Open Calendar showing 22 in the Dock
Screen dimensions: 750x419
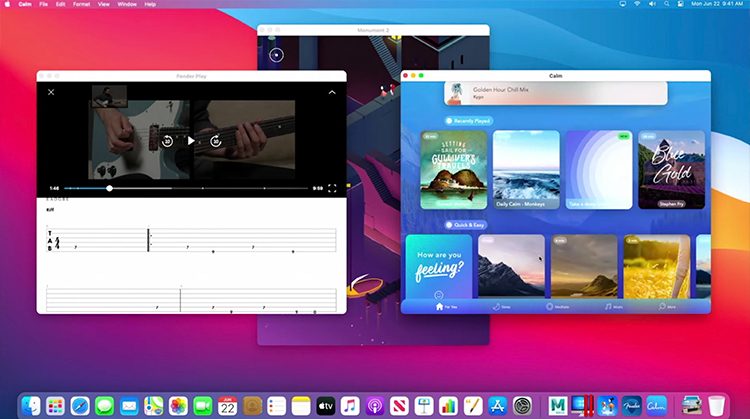pos(227,406)
